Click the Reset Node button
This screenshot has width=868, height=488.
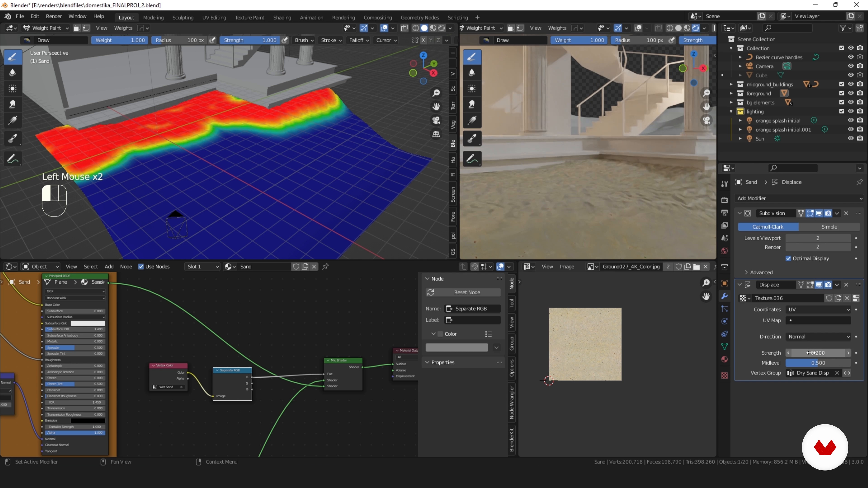pyautogui.click(x=463, y=292)
